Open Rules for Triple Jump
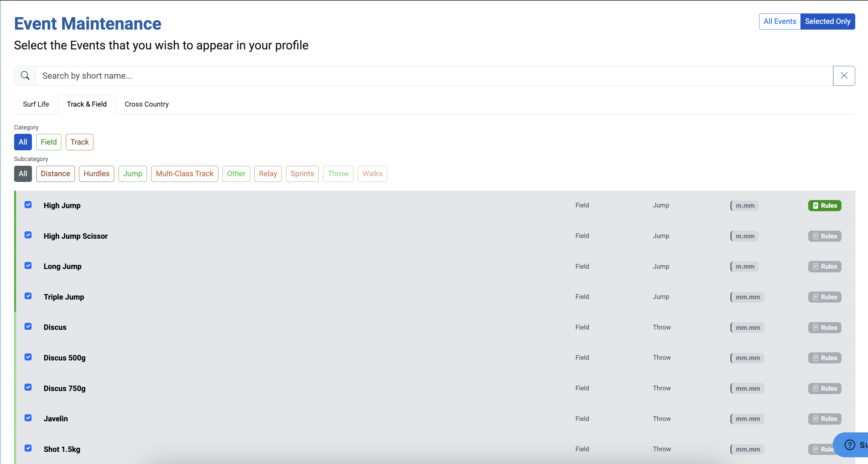This screenshot has width=868, height=464. click(825, 297)
